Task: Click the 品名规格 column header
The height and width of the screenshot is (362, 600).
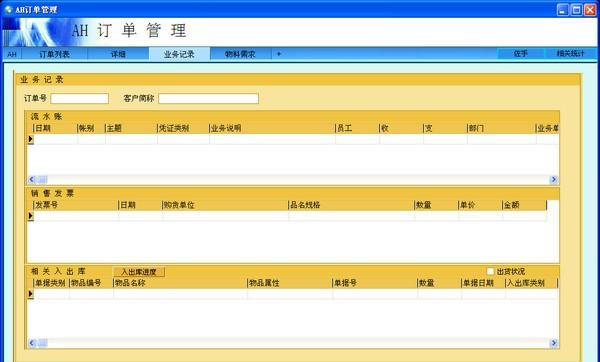Action: [x=351, y=205]
